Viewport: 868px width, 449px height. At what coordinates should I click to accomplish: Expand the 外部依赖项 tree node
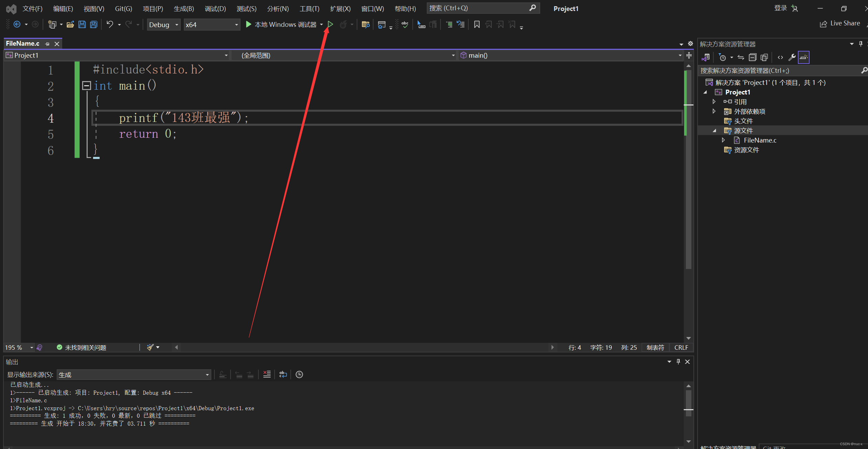(x=714, y=111)
